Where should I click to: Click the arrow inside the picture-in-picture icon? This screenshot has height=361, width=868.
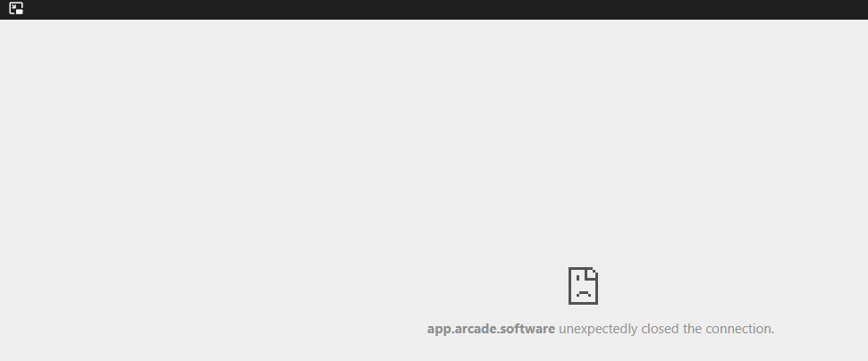pos(13,6)
